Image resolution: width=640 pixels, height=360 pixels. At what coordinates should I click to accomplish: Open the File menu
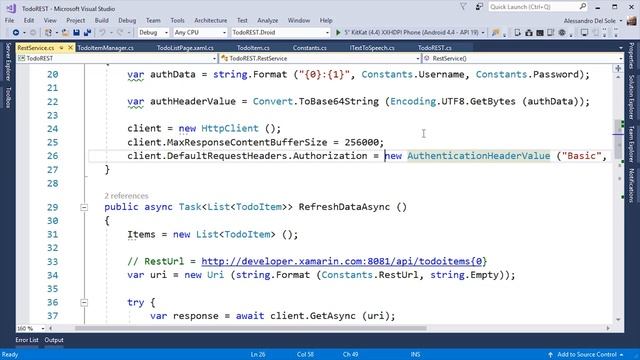9,20
